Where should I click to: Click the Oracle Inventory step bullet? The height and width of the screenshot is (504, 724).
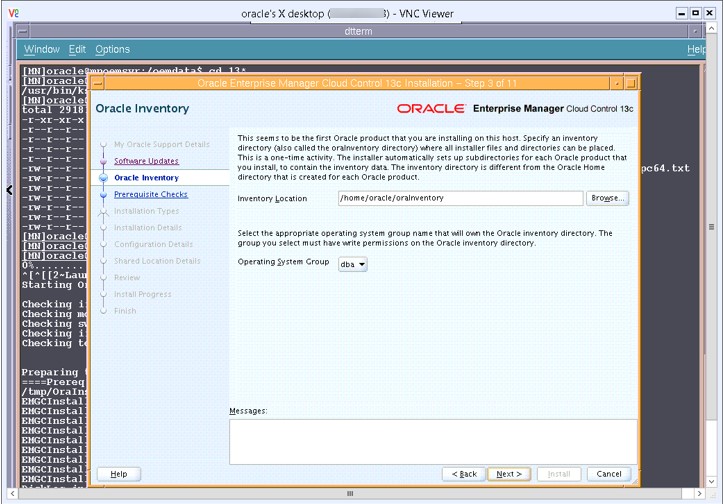[103, 178]
